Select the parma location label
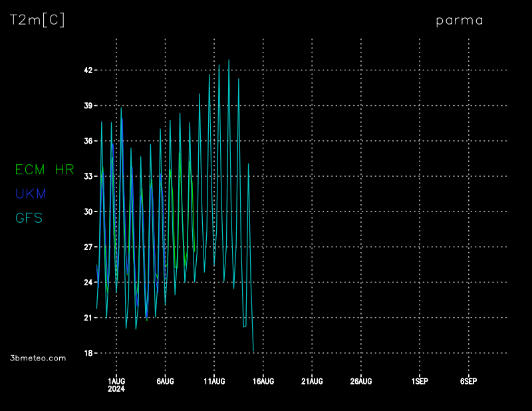 [x=460, y=20]
